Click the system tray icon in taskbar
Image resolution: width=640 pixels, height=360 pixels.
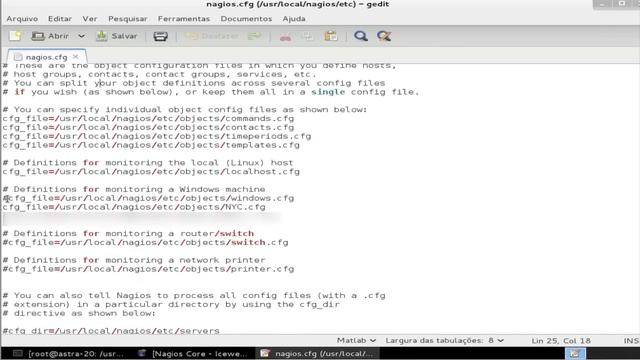[575, 353]
